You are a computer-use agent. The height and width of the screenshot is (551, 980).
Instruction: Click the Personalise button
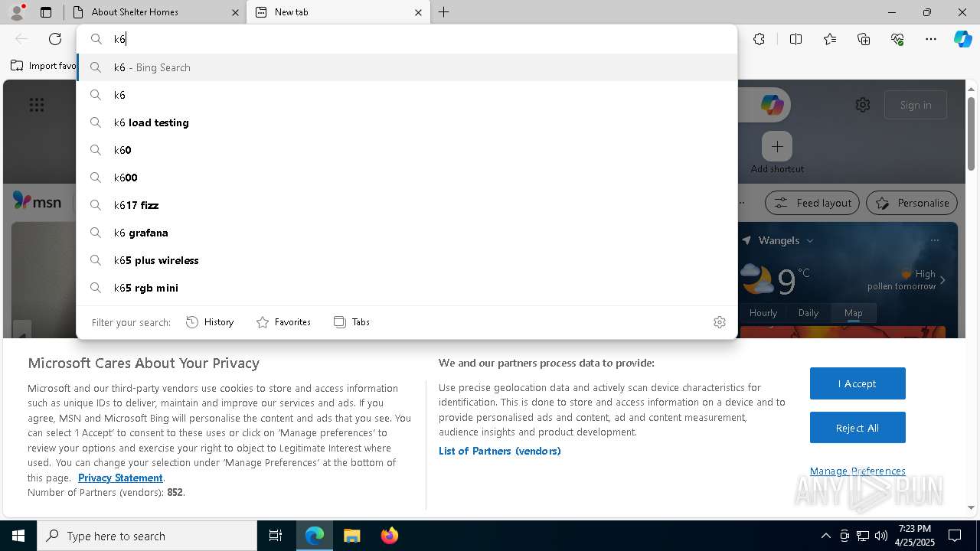pos(912,203)
